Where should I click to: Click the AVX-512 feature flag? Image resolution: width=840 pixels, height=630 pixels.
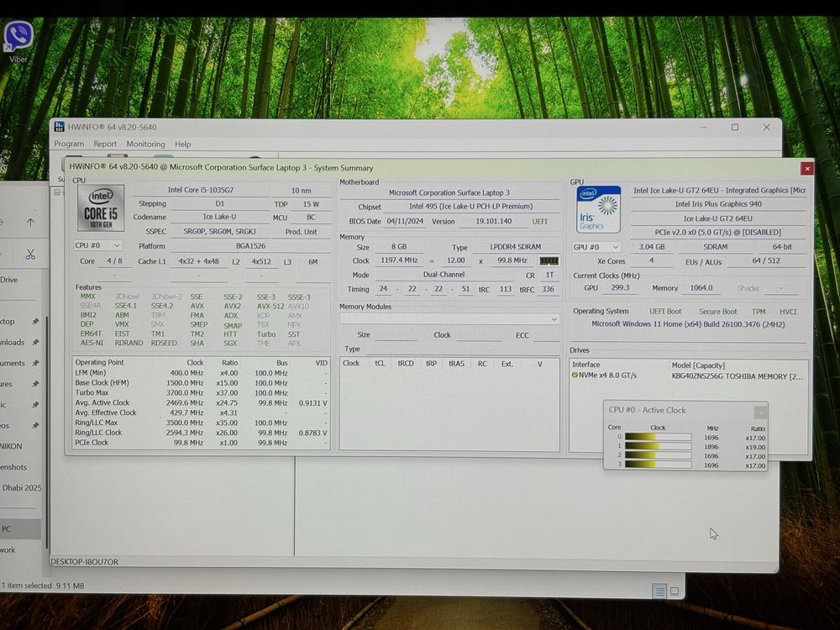[270, 307]
